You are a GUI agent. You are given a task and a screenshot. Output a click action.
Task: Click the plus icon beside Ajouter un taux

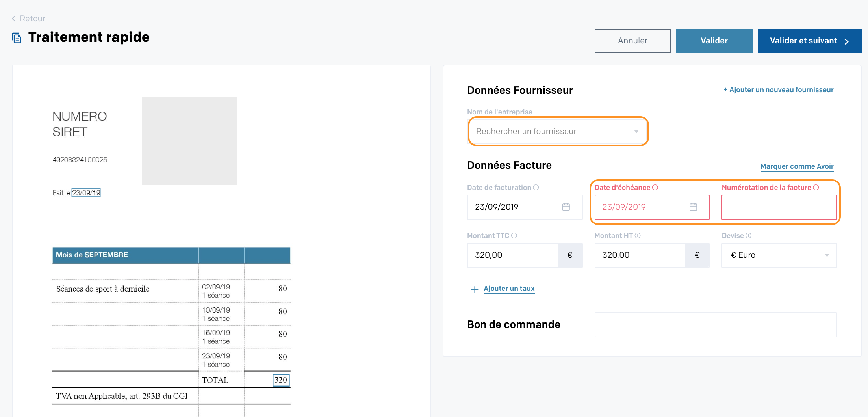(475, 289)
